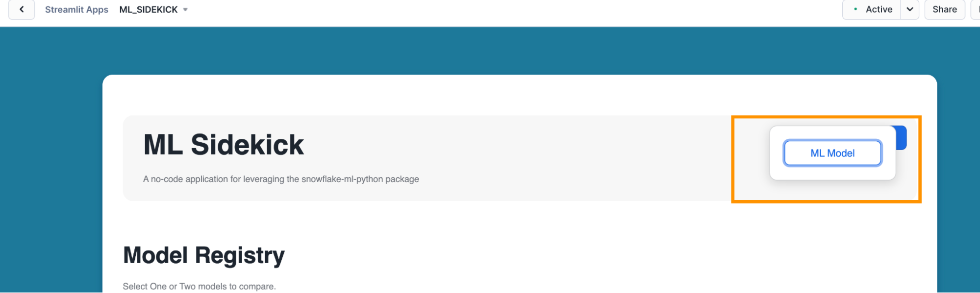Click the Model Registry heading
The width and height of the screenshot is (980, 293).
204,255
